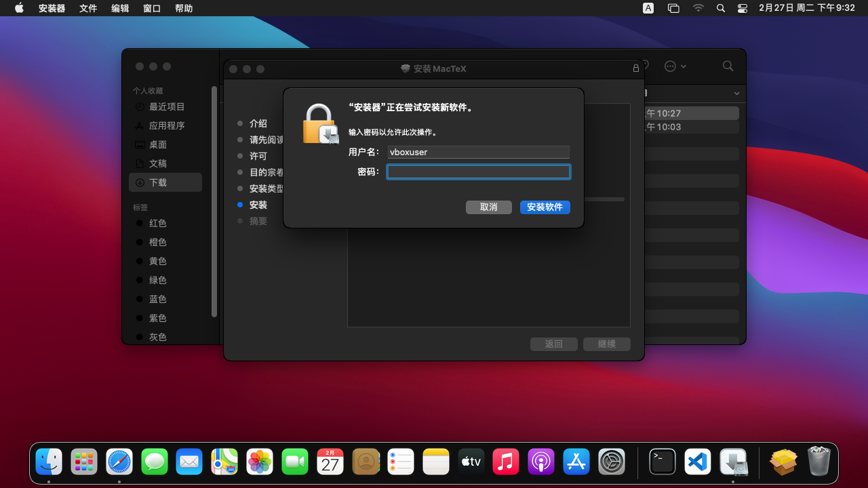This screenshot has height=488, width=868.
Task: Select 桌面 in Finder sidebar
Action: pos(165,144)
